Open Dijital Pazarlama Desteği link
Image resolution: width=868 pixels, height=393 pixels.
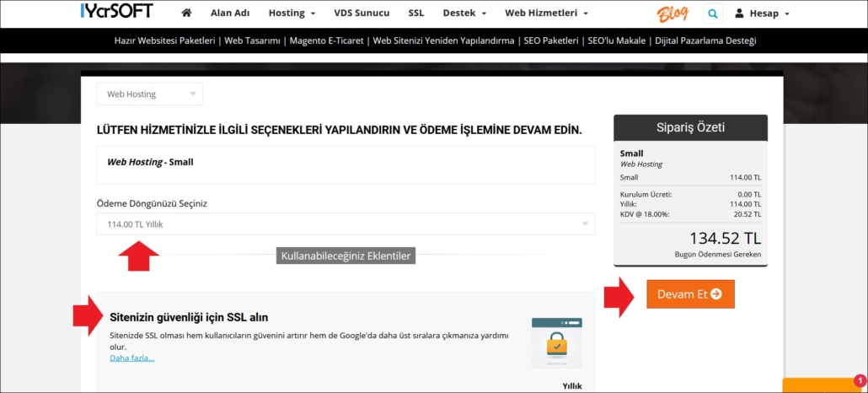705,40
